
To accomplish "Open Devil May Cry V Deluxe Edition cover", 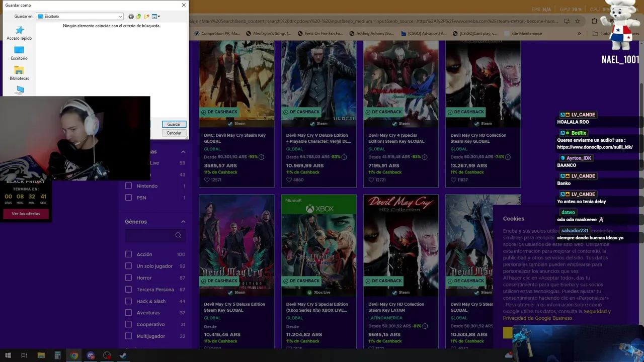I will pyautogui.click(x=318, y=83).
